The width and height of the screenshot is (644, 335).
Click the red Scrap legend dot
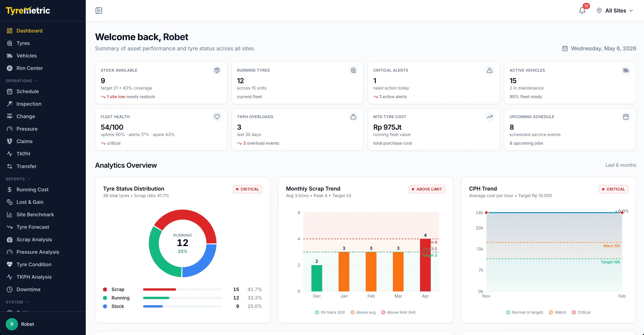pyautogui.click(x=105, y=289)
